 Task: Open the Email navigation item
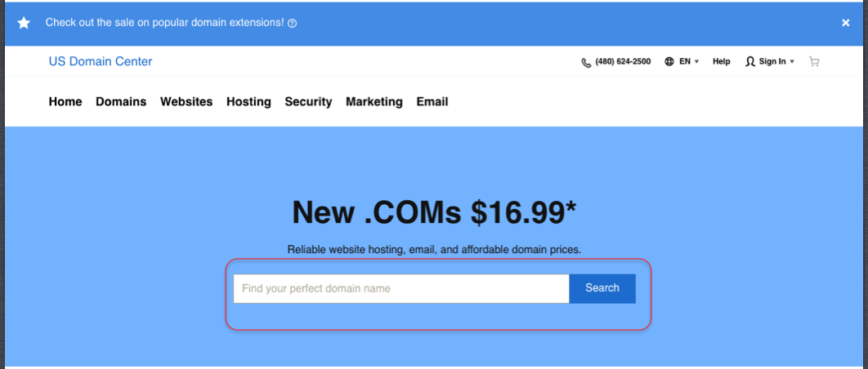coord(432,102)
